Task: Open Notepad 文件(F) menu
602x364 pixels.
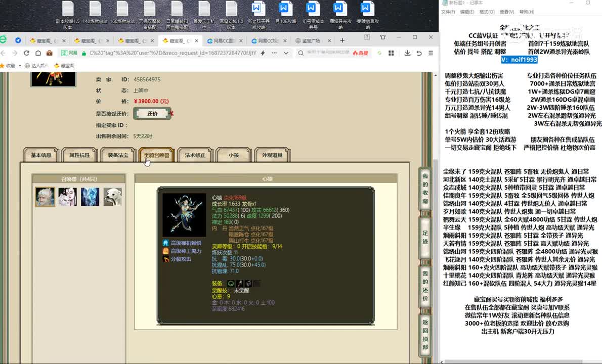Action: (x=448, y=12)
